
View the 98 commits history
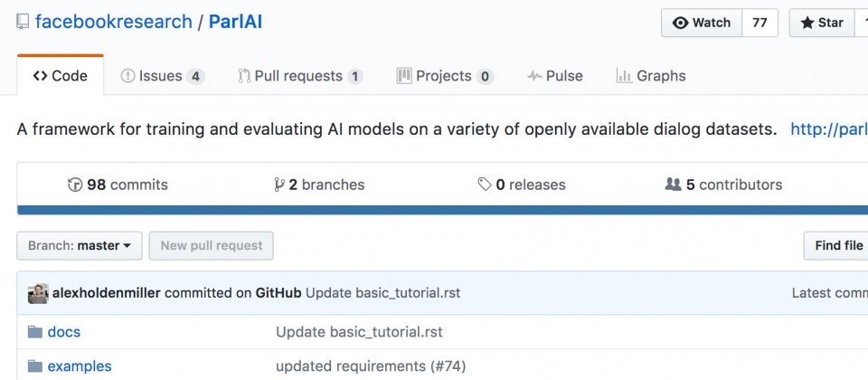pyautogui.click(x=118, y=185)
